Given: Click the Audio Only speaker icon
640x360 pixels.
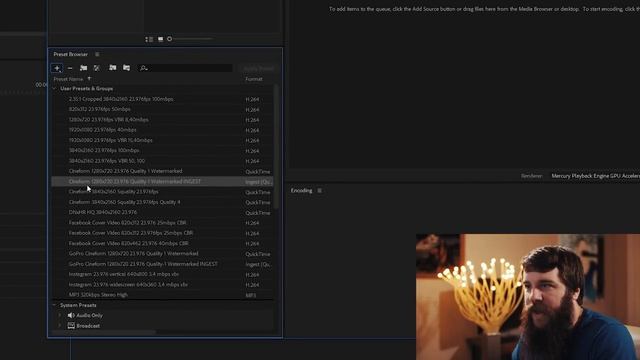Looking at the screenshot, I should (71, 316).
